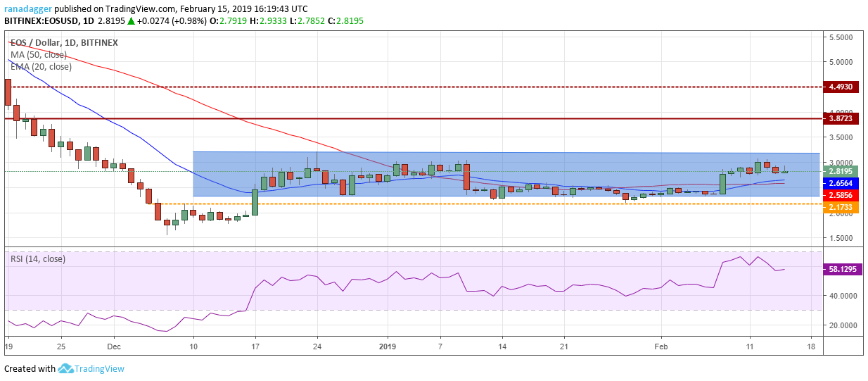868x381 pixels.
Task: Click the 1.5000 price axis tick
Action: point(840,238)
